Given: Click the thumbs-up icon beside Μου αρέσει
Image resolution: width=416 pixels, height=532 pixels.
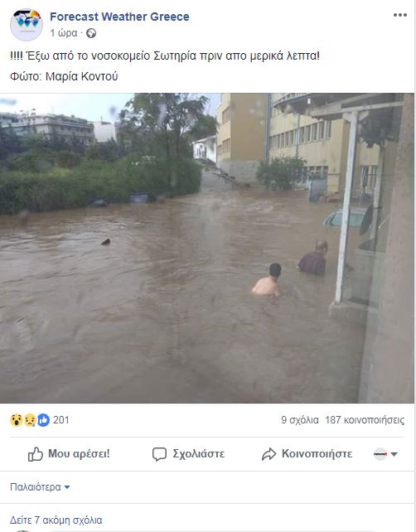Looking at the screenshot, I should click(x=36, y=454).
